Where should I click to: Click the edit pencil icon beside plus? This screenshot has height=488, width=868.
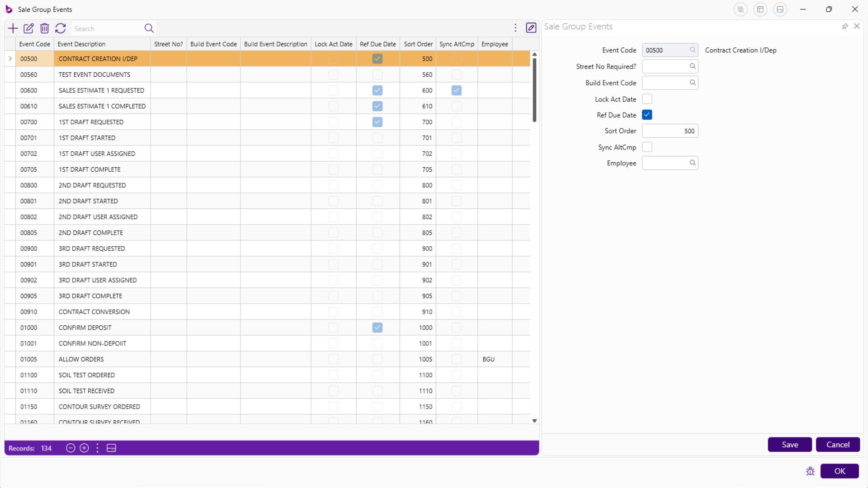point(28,28)
